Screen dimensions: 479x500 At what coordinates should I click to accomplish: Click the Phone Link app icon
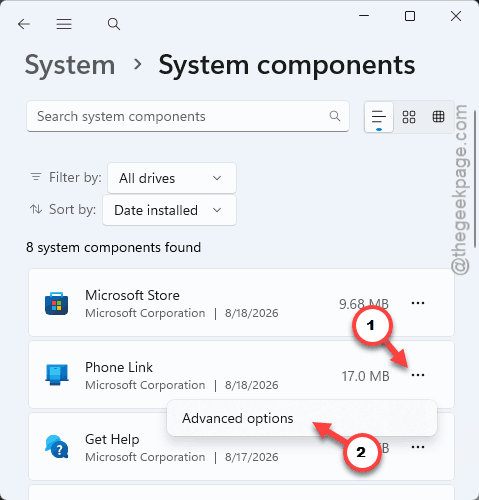(x=56, y=375)
